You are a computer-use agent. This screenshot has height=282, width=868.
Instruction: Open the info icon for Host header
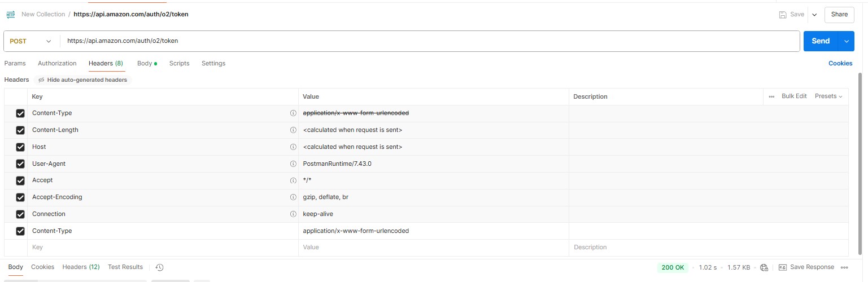tap(293, 147)
